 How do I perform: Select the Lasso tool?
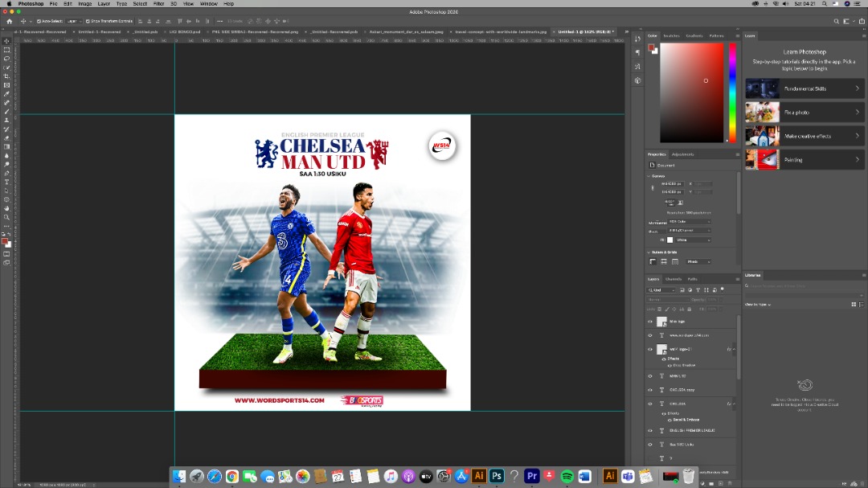(x=6, y=59)
